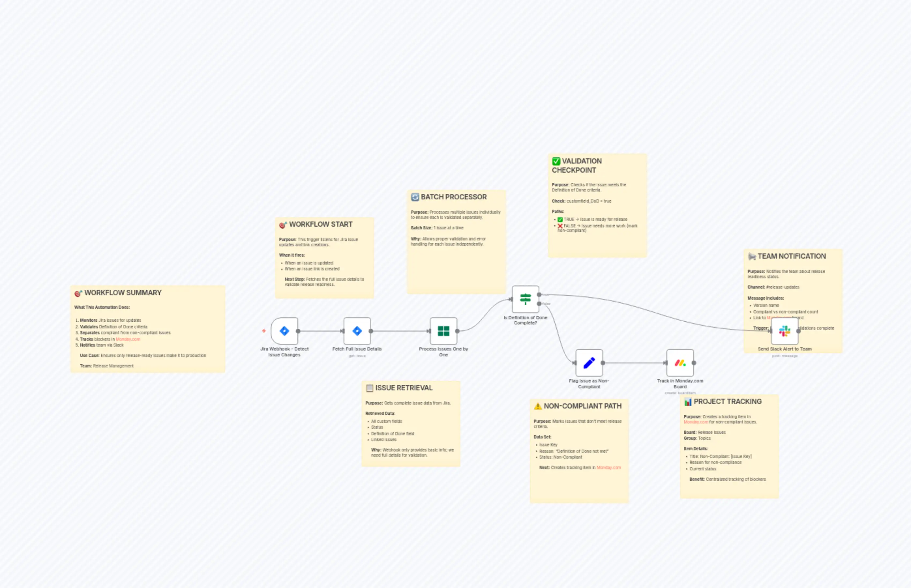The height and width of the screenshot is (588, 911).
Task: Click the warning triangle on Non-Compliant Path note
Action: pos(537,406)
